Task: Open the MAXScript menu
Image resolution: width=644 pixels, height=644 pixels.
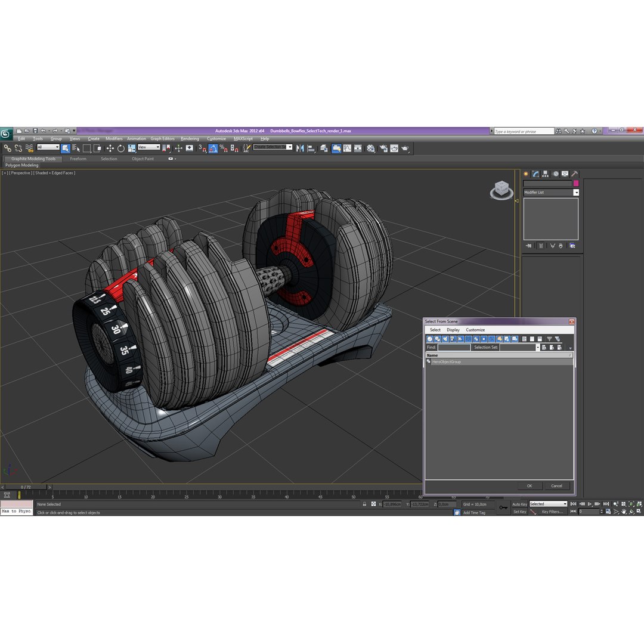Action: point(243,138)
